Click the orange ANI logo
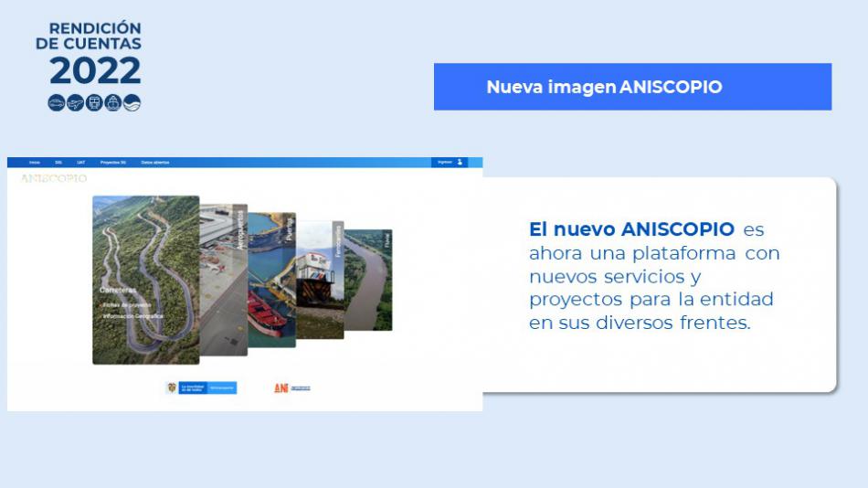868x488 pixels. click(x=281, y=388)
